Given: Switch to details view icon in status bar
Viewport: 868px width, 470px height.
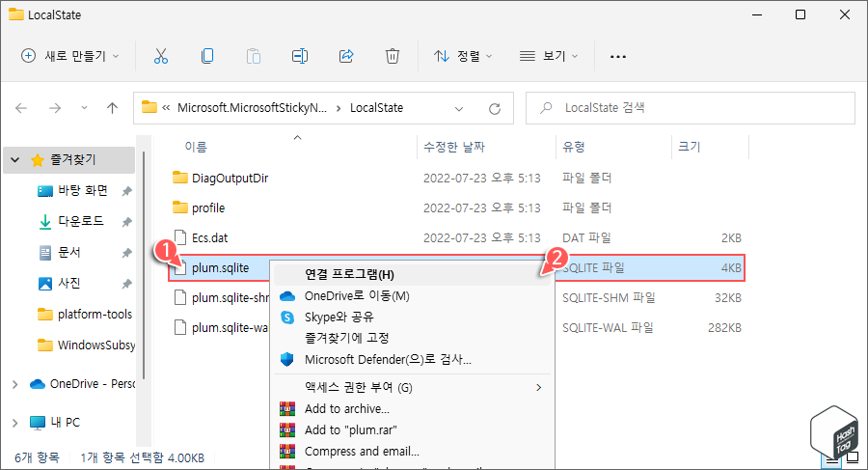Looking at the screenshot, I should click(832, 459).
